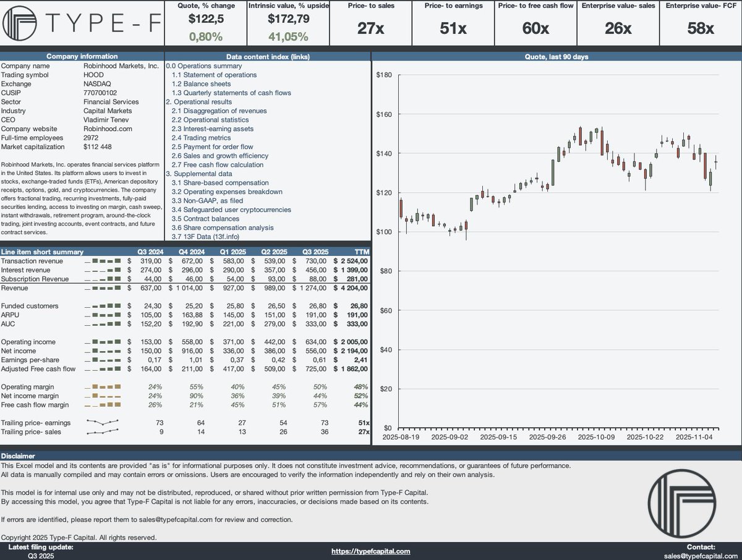
Task: Select the Latest filing update Q3 2025 text
Action: pos(42,556)
